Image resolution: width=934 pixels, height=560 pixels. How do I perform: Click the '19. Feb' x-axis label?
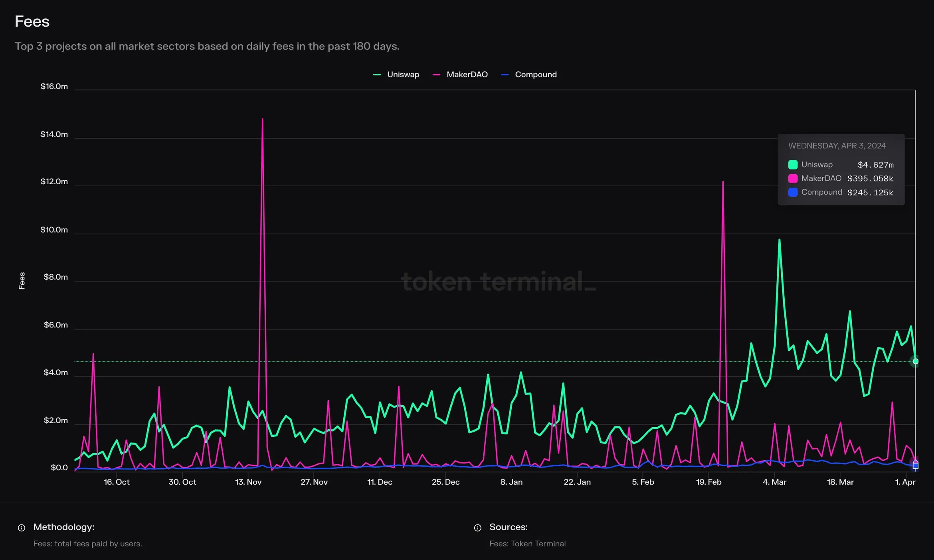coord(709,482)
